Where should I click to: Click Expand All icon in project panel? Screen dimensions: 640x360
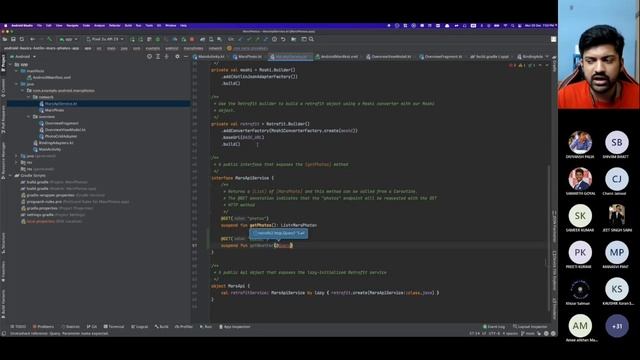coord(158,57)
